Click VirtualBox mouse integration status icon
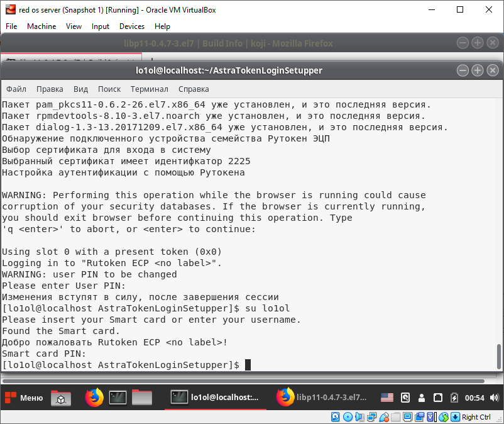Screen dimensions: 504x424 (x=444, y=417)
